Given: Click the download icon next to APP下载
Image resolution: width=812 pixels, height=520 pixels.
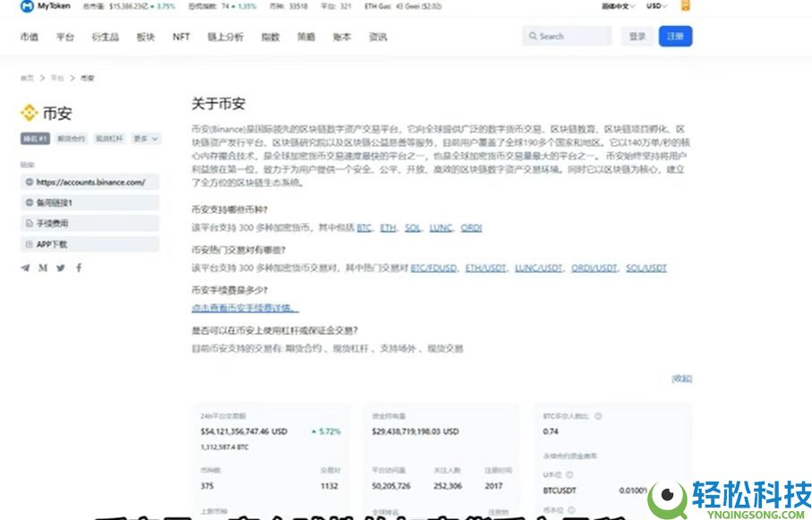Looking at the screenshot, I should 30,244.
